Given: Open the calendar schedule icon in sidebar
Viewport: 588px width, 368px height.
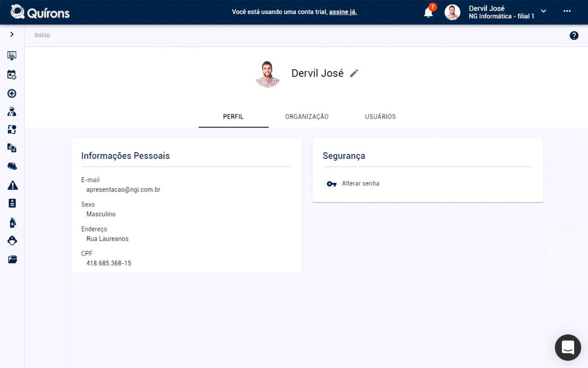Looking at the screenshot, I should coord(12,74).
